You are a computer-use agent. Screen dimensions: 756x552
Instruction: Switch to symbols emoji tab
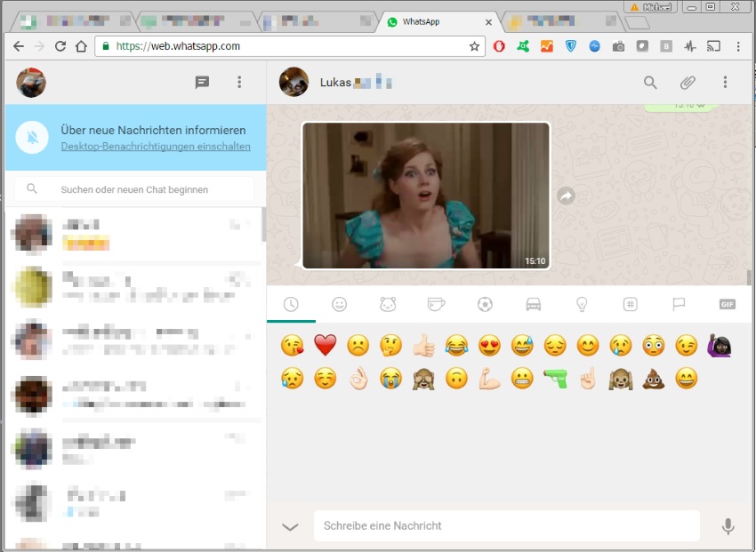(x=631, y=304)
